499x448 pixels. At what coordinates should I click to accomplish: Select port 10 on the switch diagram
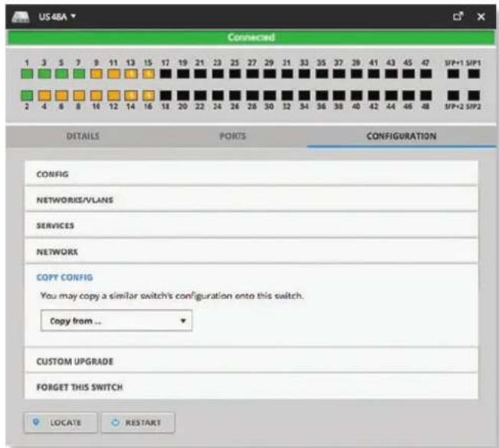[96, 95]
